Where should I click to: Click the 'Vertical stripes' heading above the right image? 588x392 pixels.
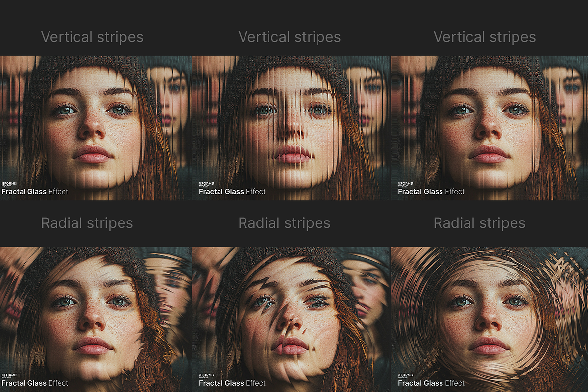point(485,37)
